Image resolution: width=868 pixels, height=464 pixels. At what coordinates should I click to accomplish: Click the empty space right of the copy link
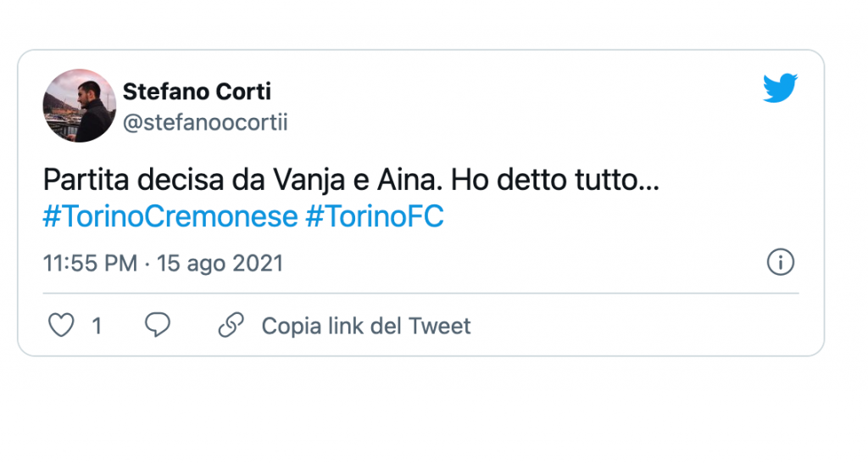tap(636, 326)
